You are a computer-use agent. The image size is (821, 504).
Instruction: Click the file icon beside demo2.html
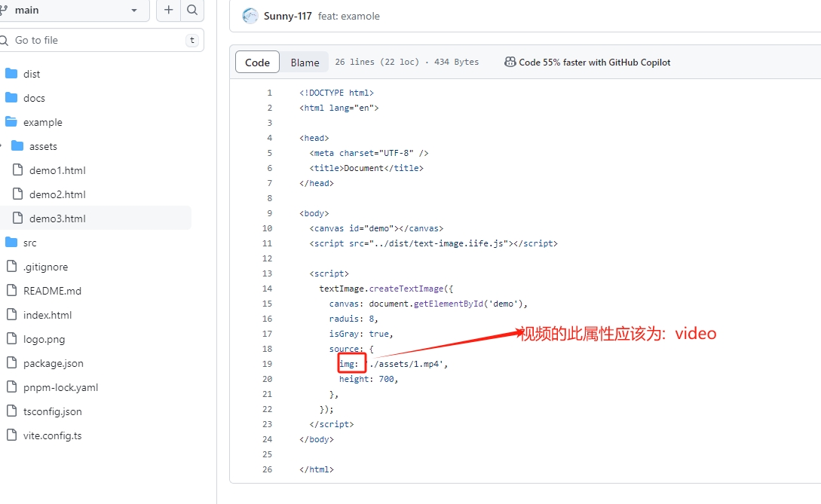18,194
